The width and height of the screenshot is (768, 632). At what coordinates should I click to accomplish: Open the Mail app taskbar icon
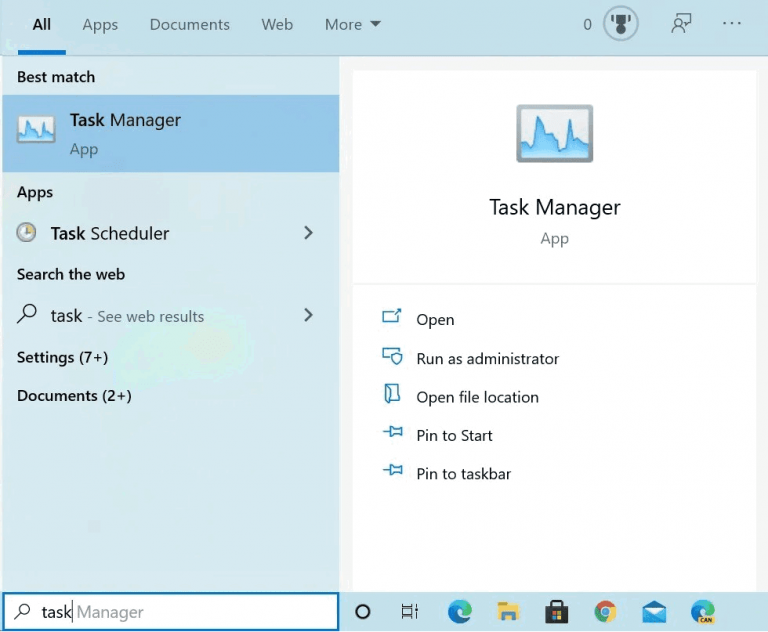point(654,611)
